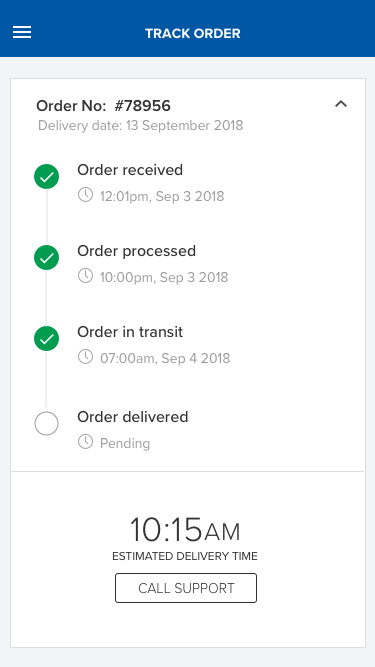
Task: Click the 10:15AM estimated delivery time
Action: (x=185, y=530)
